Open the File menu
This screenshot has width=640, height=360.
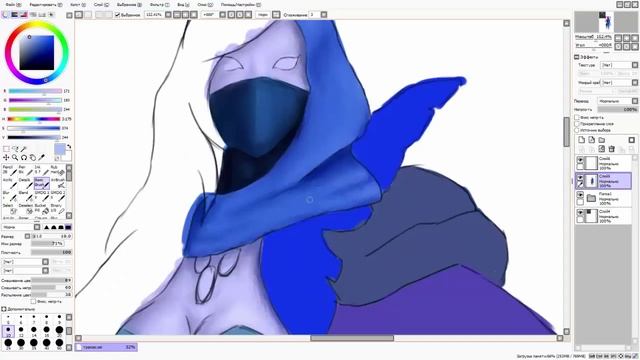pos(13,4)
